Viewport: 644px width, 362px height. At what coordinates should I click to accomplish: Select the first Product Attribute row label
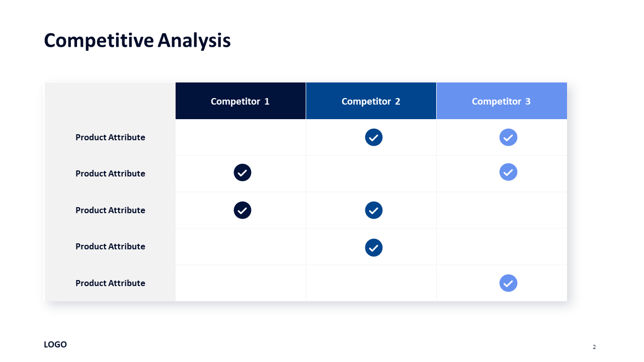pyautogui.click(x=110, y=137)
